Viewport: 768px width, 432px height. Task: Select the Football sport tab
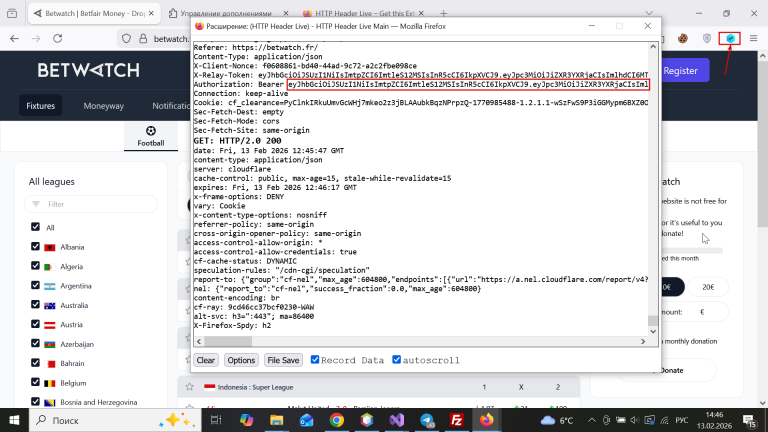[151, 137]
